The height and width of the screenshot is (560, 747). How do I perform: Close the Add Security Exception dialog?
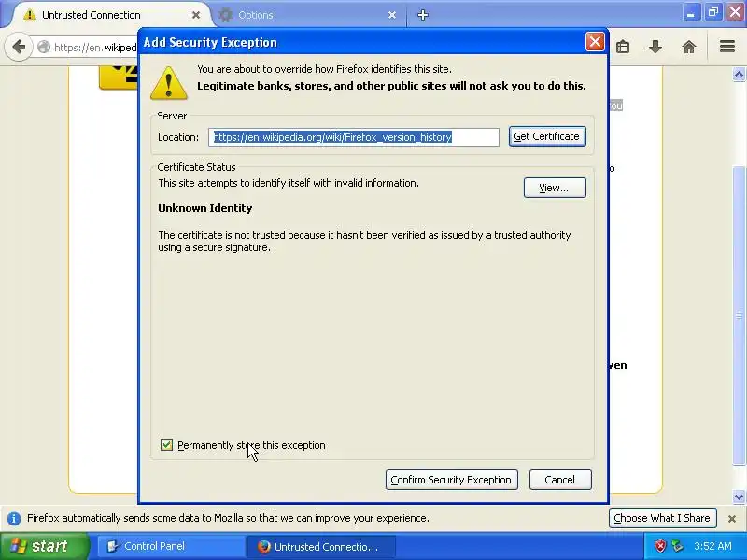(595, 42)
